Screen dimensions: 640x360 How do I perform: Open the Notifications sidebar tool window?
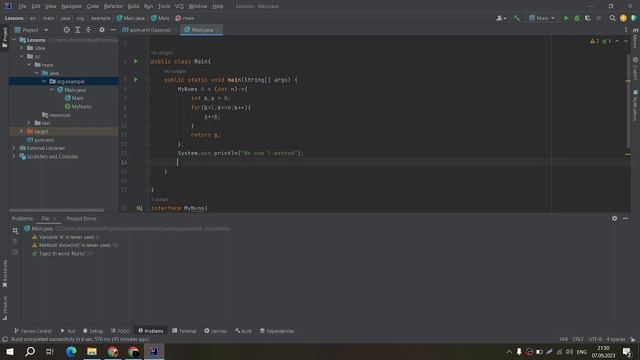(x=636, y=106)
